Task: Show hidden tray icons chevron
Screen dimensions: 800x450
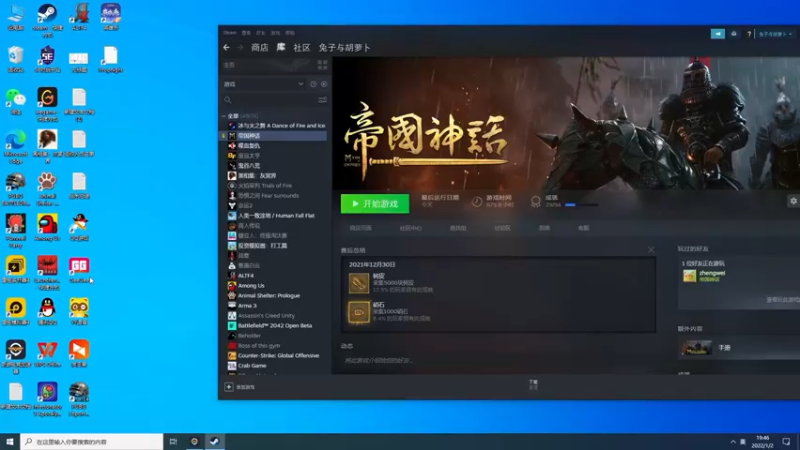Action: pyautogui.click(x=733, y=441)
